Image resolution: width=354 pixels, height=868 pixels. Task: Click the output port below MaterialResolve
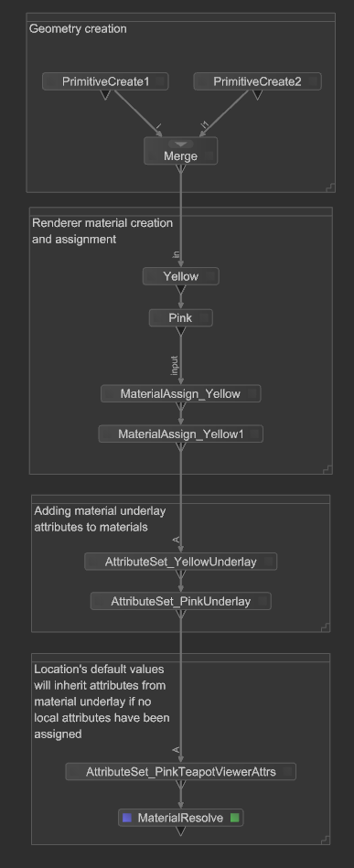coord(180,831)
